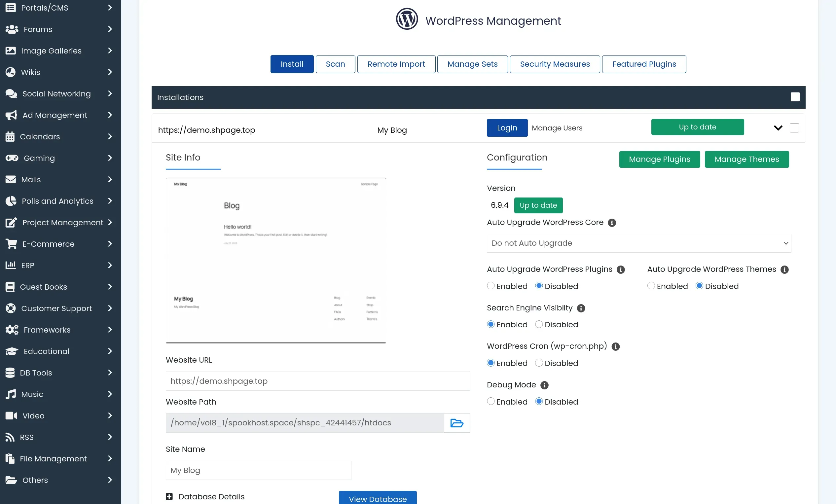This screenshot has width=836, height=504.
Task: Click the Image Galleries picture icon
Action: (11, 51)
